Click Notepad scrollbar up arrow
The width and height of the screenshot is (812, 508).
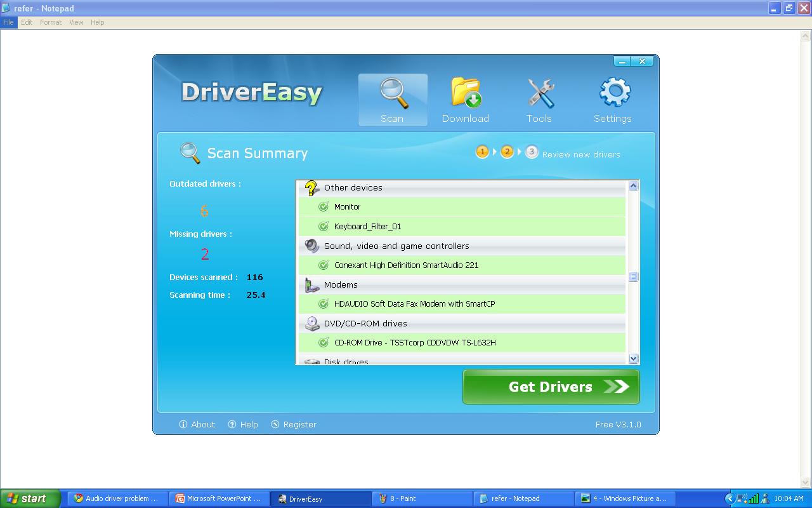tap(806, 36)
